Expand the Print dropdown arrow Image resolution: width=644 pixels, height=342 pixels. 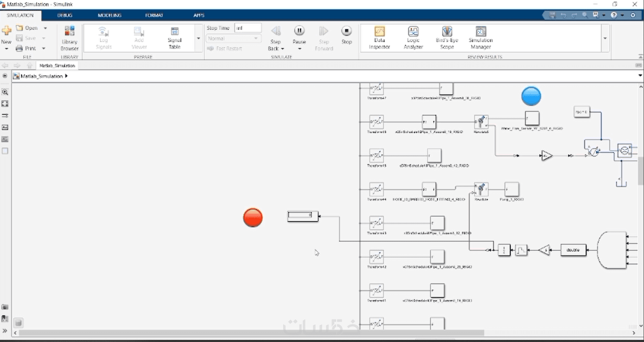tap(44, 48)
